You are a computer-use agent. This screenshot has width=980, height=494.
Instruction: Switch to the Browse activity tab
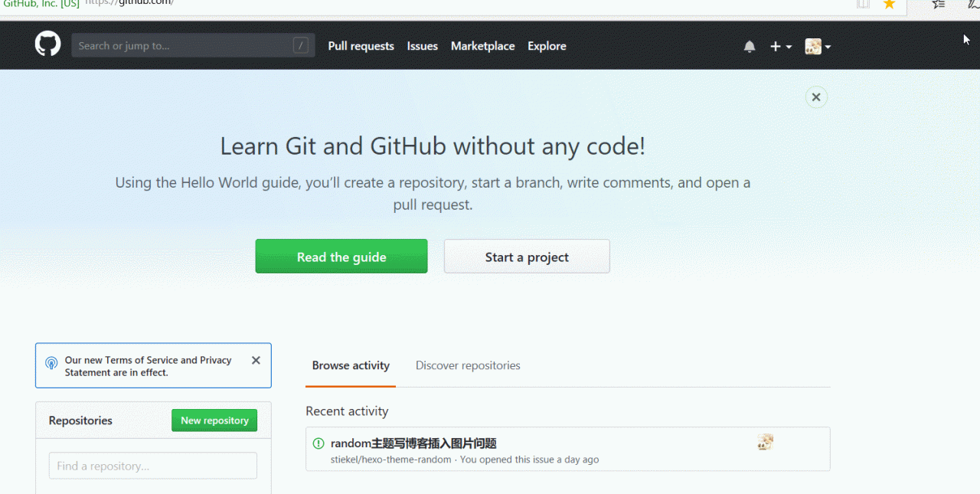(x=351, y=365)
